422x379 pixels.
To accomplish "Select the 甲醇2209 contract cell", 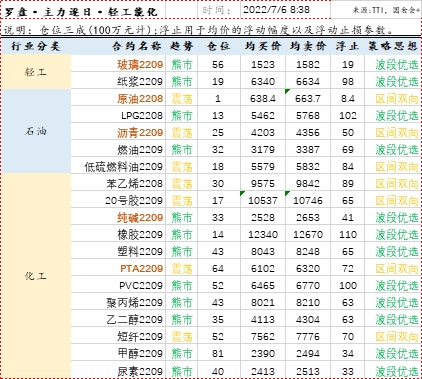I will point(118,353).
